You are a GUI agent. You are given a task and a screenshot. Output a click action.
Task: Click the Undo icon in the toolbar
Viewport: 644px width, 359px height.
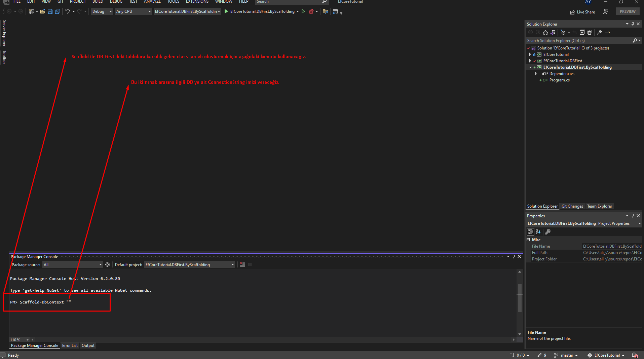[68, 11]
